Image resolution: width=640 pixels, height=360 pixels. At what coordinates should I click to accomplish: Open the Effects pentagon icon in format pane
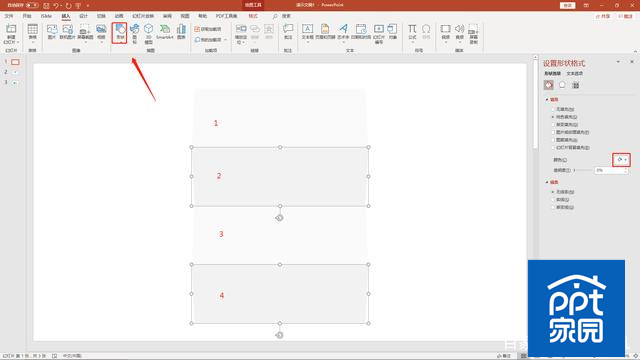562,85
